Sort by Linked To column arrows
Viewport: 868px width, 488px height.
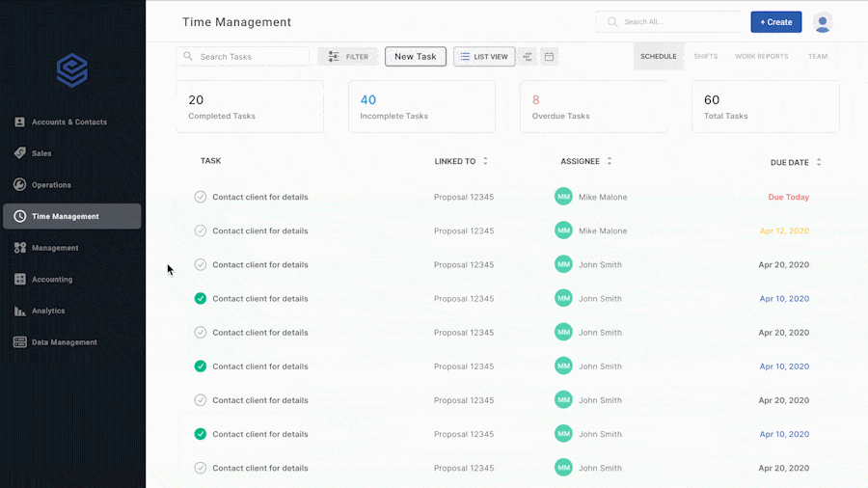[485, 161]
